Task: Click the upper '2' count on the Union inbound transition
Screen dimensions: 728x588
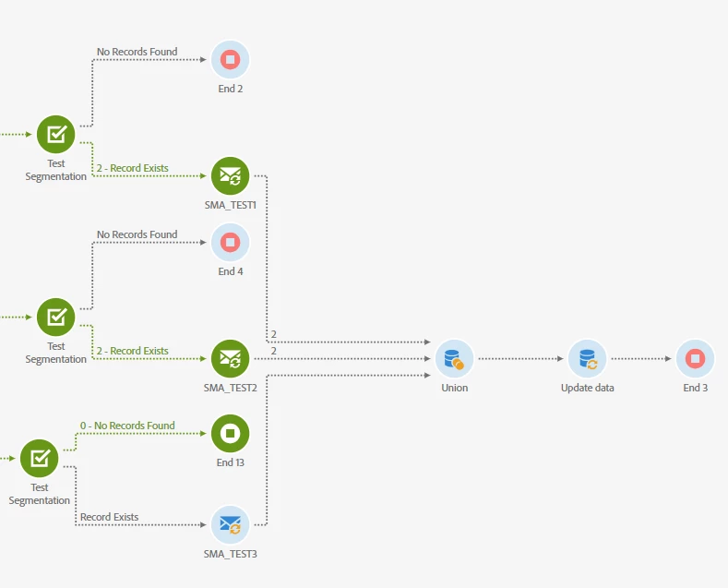Action: [274, 334]
